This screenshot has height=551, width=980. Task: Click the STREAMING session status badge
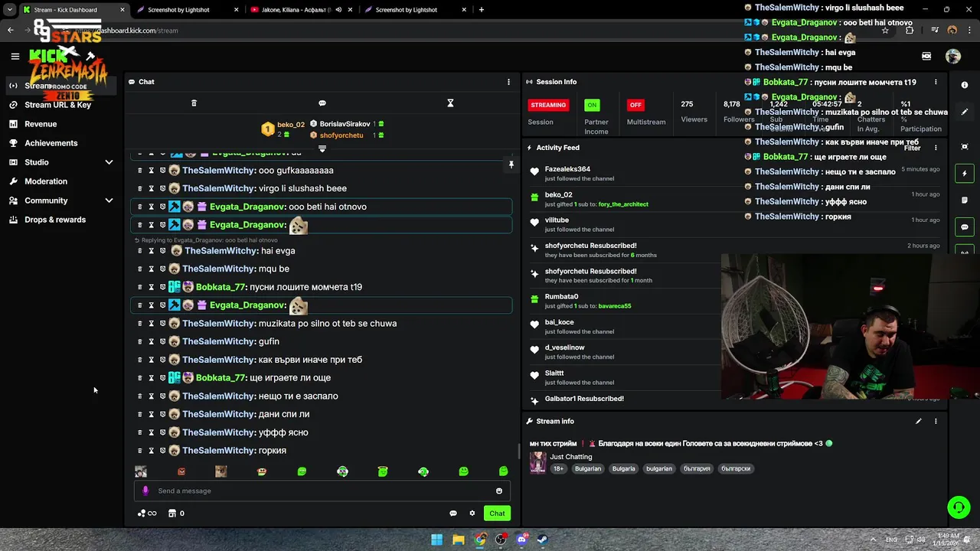(548, 105)
